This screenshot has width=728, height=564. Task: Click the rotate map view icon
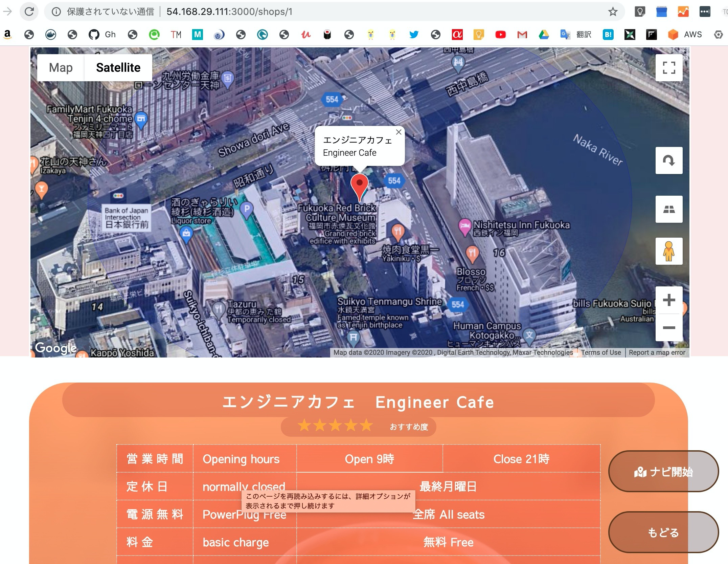[669, 160]
